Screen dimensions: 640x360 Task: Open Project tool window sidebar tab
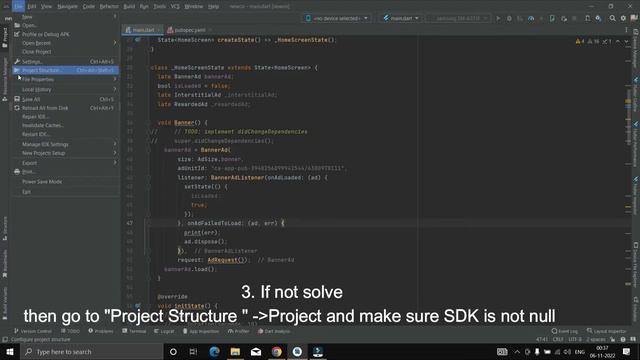pos(4,38)
